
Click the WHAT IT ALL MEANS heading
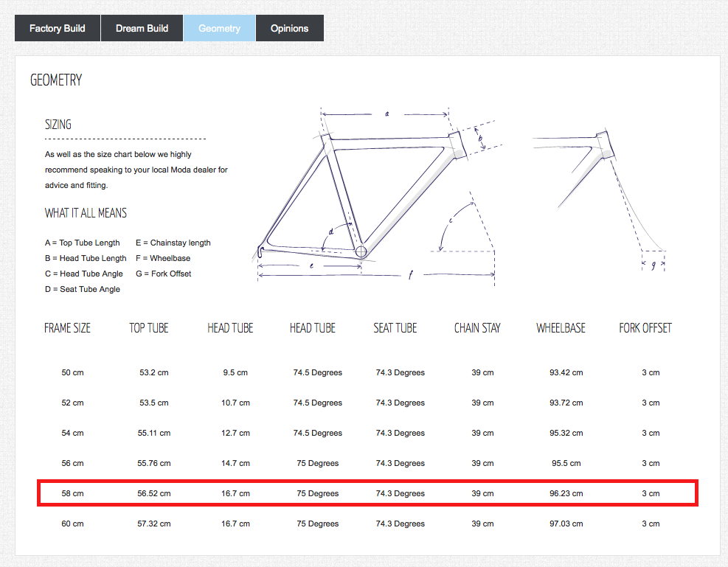click(86, 213)
